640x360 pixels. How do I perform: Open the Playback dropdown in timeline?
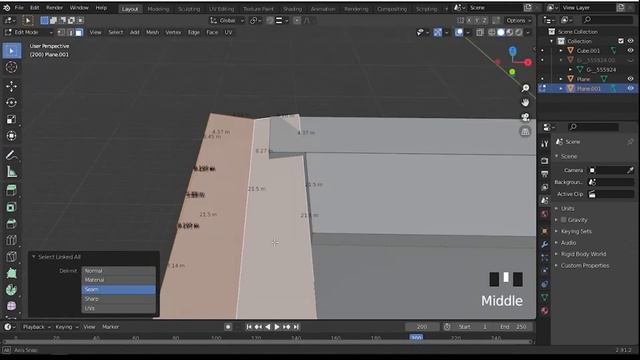click(36, 327)
